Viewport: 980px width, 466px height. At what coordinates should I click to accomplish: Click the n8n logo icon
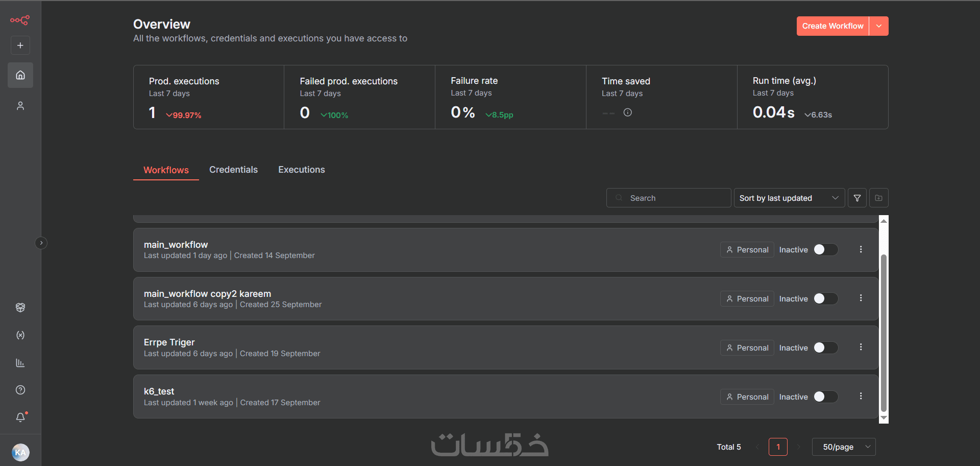pos(20,20)
